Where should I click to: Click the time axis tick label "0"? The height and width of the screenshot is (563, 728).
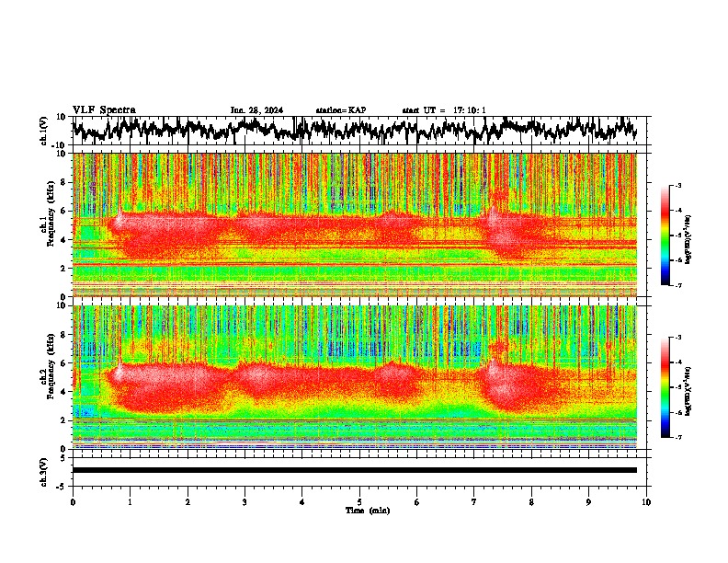pos(73,502)
